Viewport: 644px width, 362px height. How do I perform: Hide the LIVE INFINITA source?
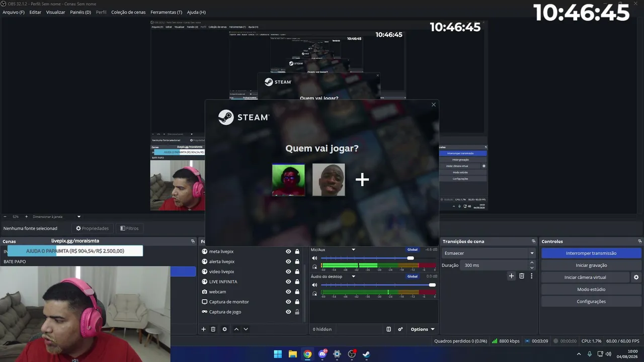point(288,282)
